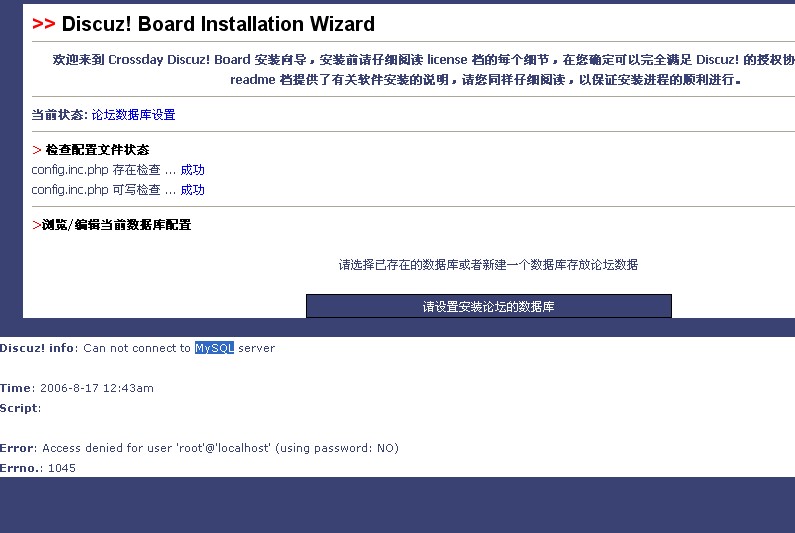Click the time value '2006-8-17 12:43am'
This screenshot has height=533, width=795.
coord(97,388)
